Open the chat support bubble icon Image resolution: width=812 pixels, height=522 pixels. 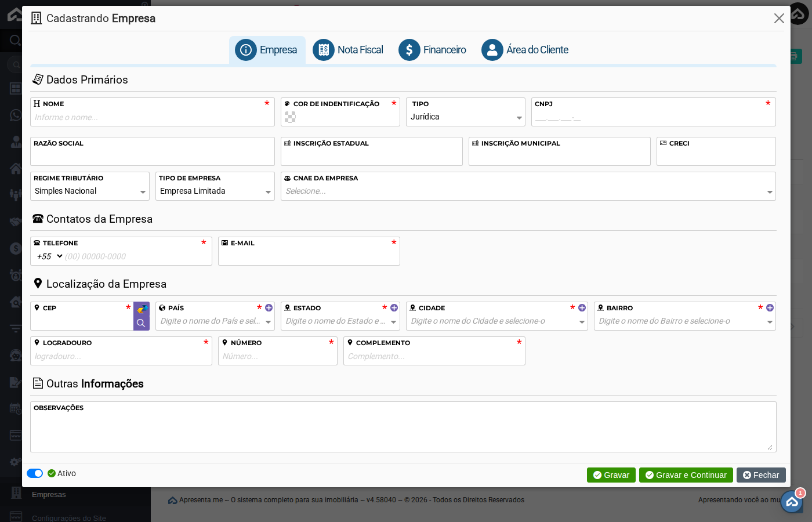pyautogui.click(x=792, y=502)
